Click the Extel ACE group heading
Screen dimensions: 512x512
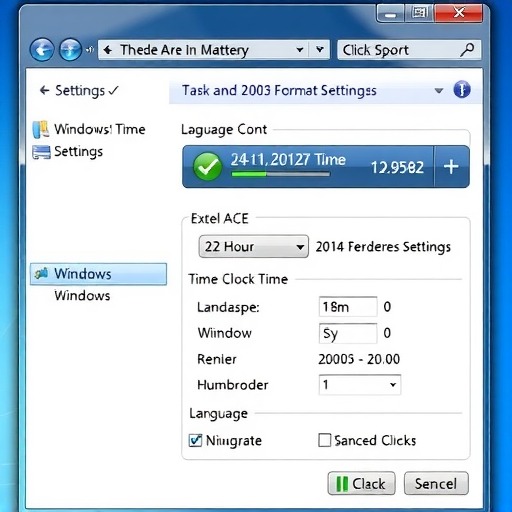click(x=220, y=219)
